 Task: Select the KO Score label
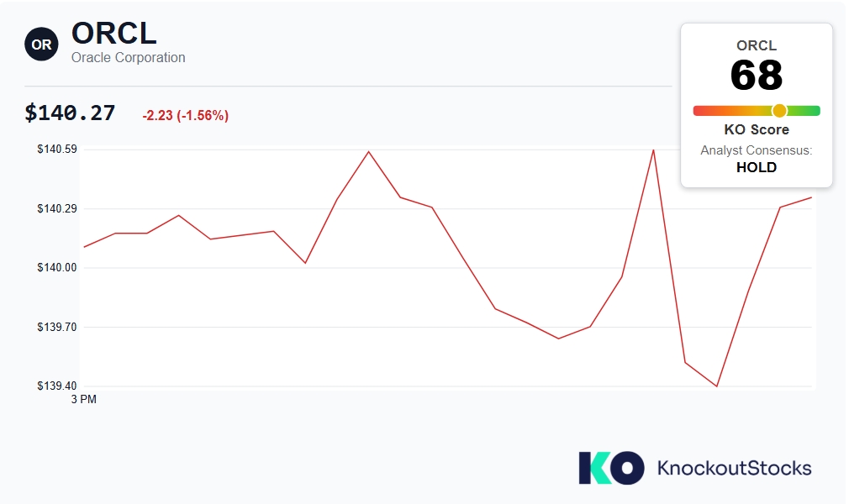point(757,129)
